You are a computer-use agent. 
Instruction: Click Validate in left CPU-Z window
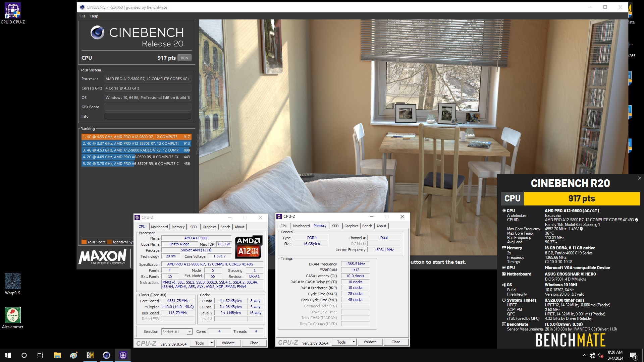(x=228, y=343)
